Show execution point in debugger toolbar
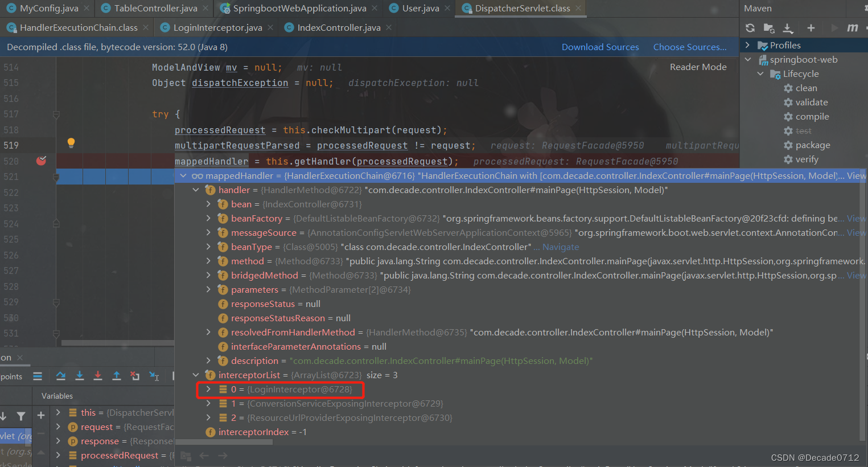 click(38, 376)
